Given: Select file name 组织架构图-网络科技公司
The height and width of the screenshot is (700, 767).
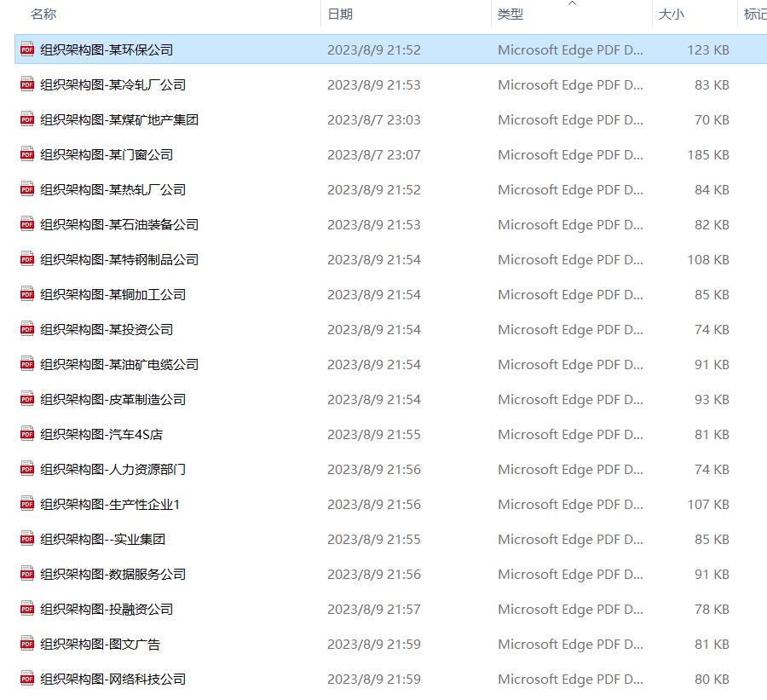Looking at the screenshot, I should [x=113, y=680].
